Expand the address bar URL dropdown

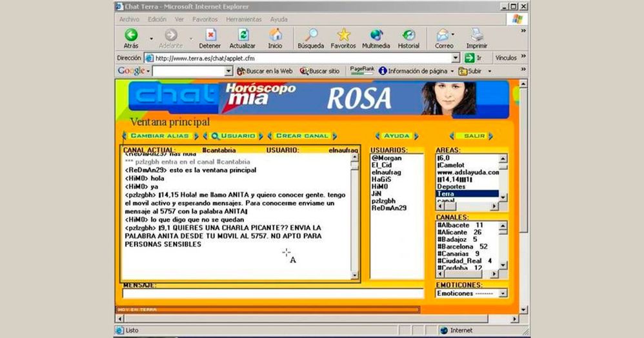[x=455, y=58]
